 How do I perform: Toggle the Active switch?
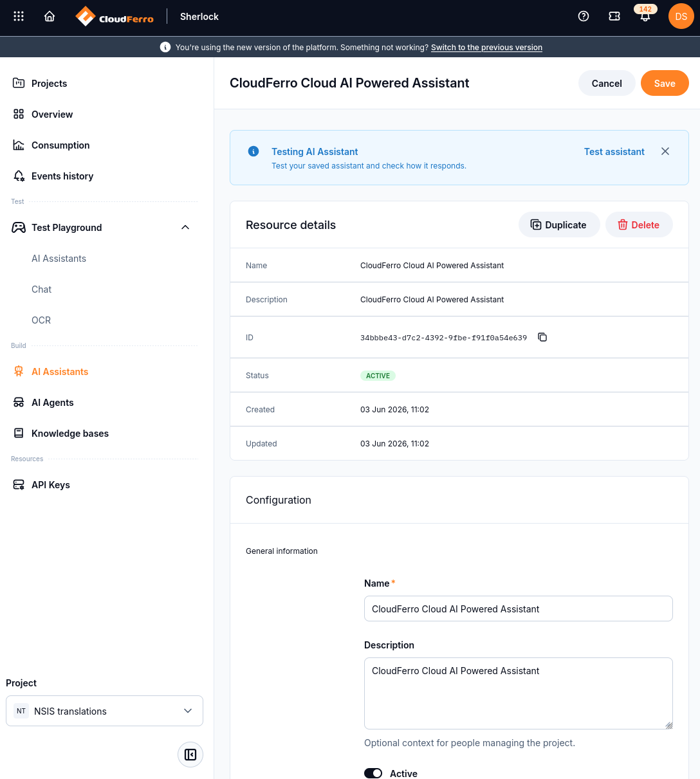click(373, 773)
